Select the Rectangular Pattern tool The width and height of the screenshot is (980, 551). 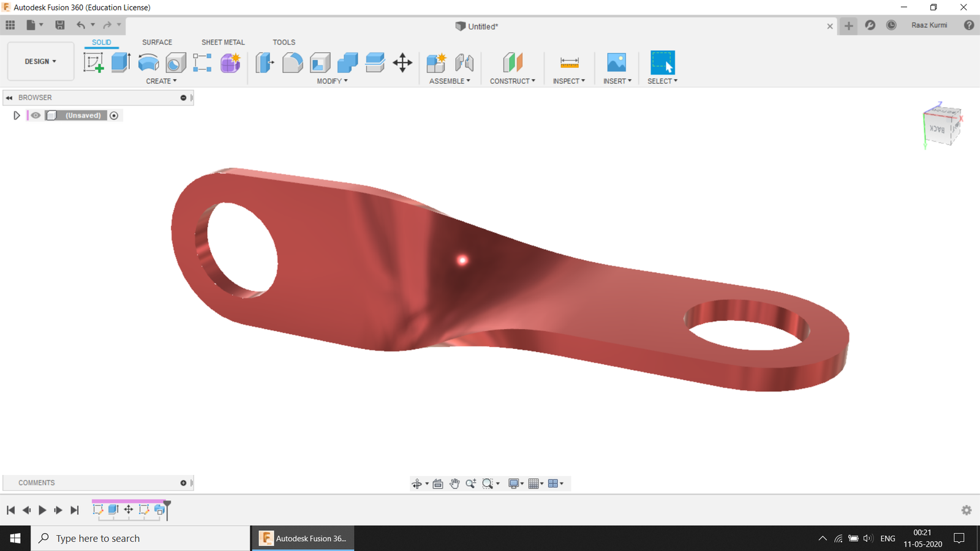[x=202, y=62]
